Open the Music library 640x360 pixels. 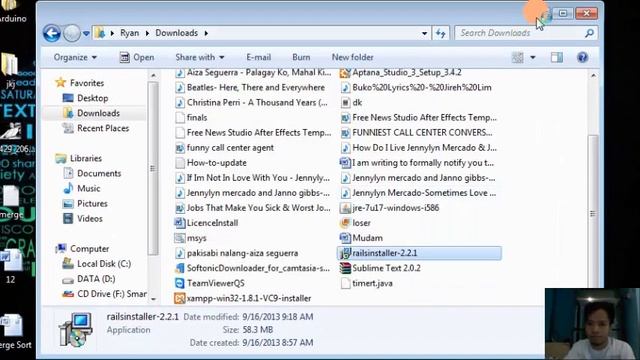click(89, 189)
